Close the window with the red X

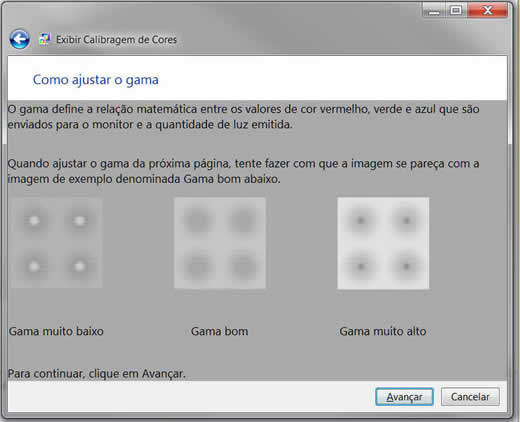click(x=487, y=11)
